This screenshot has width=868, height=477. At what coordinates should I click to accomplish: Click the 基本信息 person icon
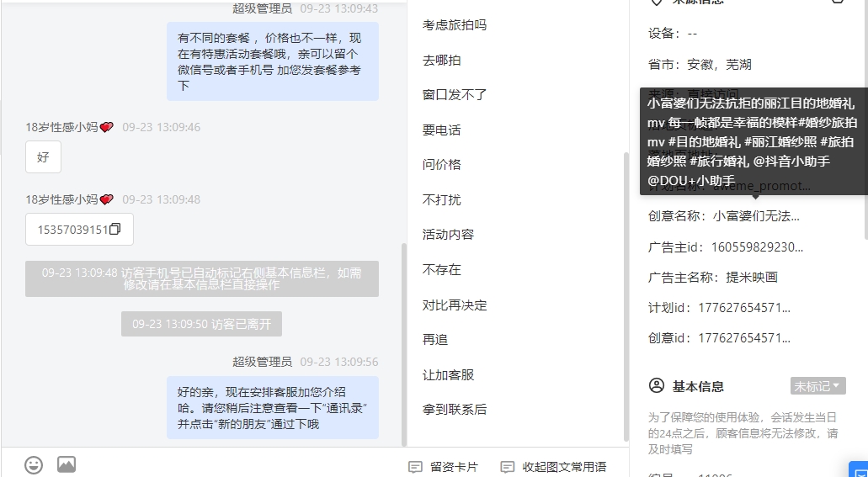pos(657,385)
